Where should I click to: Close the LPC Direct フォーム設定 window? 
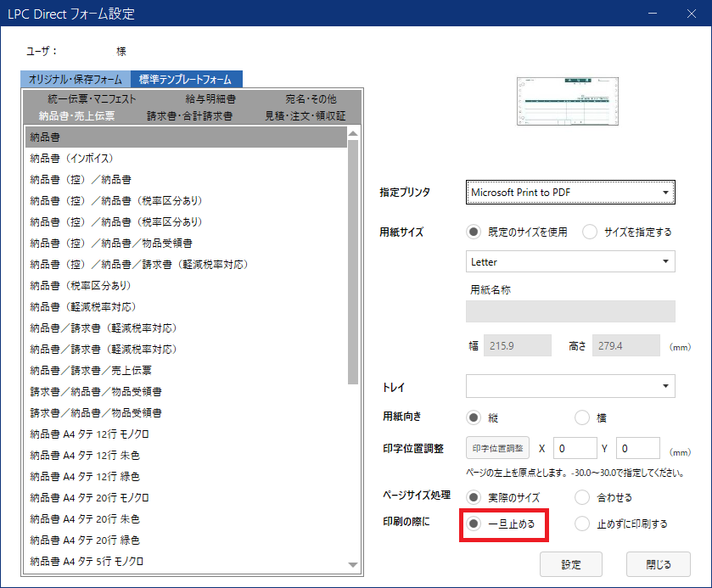(691, 14)
